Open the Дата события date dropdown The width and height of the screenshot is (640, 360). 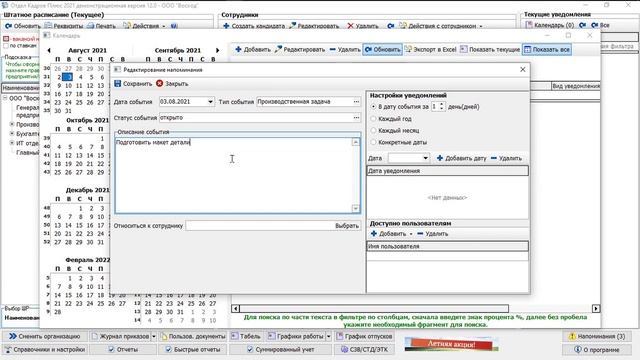[210, 102]
